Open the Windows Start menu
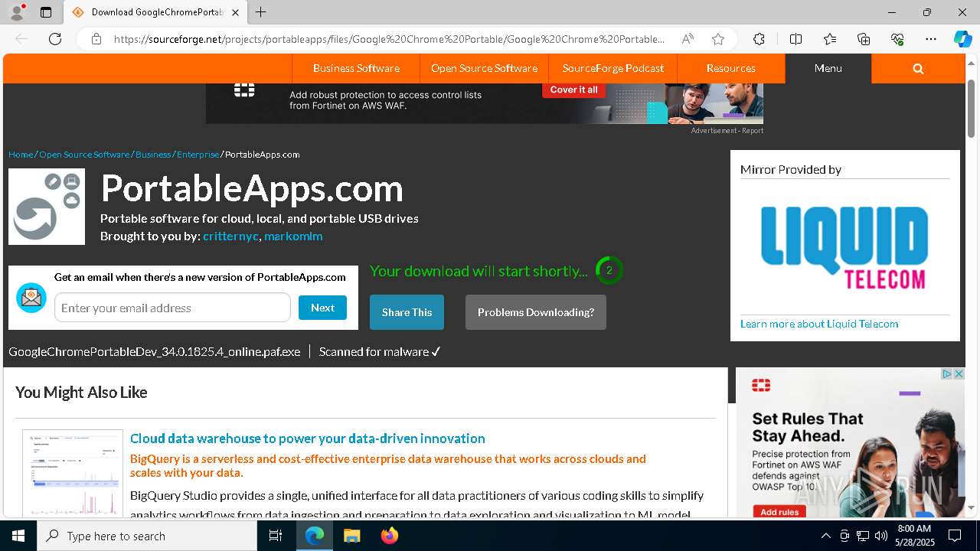This screenshot has width=980, height=551. (18, 536)
